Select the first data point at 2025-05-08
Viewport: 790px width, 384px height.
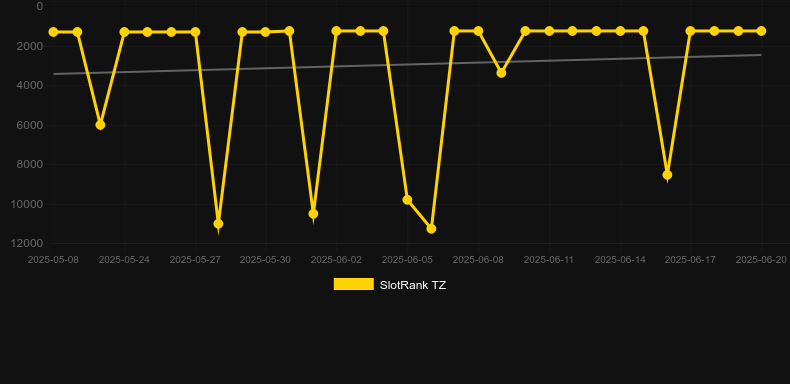[x=53, y=32]
